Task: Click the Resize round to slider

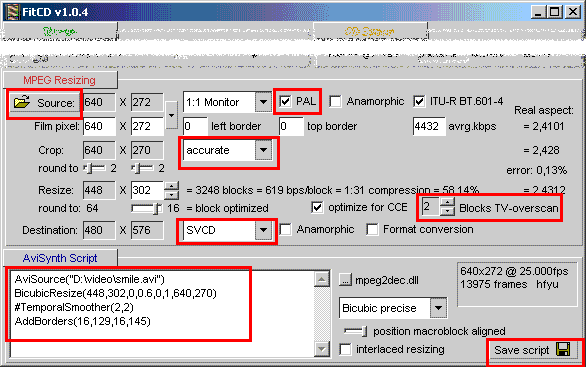Action: (147, 208)
